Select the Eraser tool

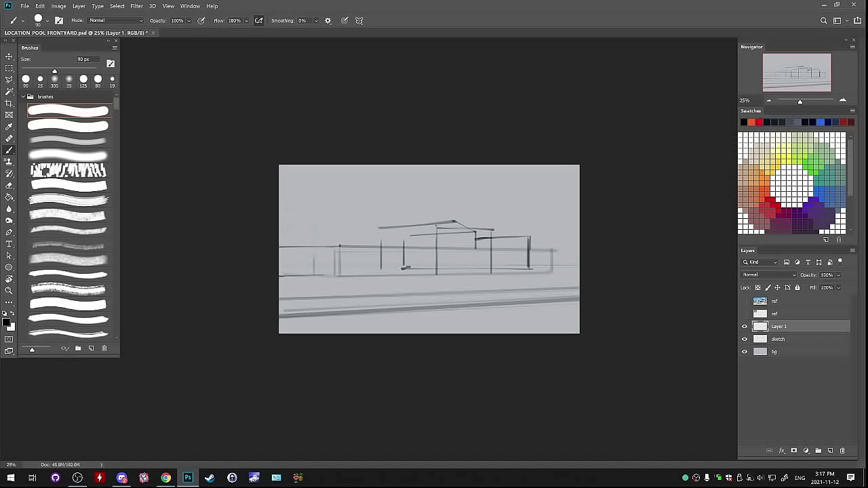[9, 185]
